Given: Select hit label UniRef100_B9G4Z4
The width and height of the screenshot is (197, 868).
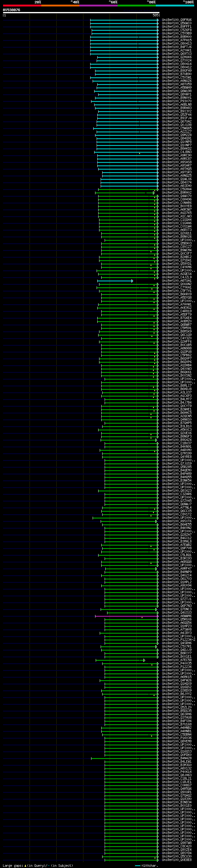Looking at the screenshot, I should pyautogui.click(x=176, y=440).
